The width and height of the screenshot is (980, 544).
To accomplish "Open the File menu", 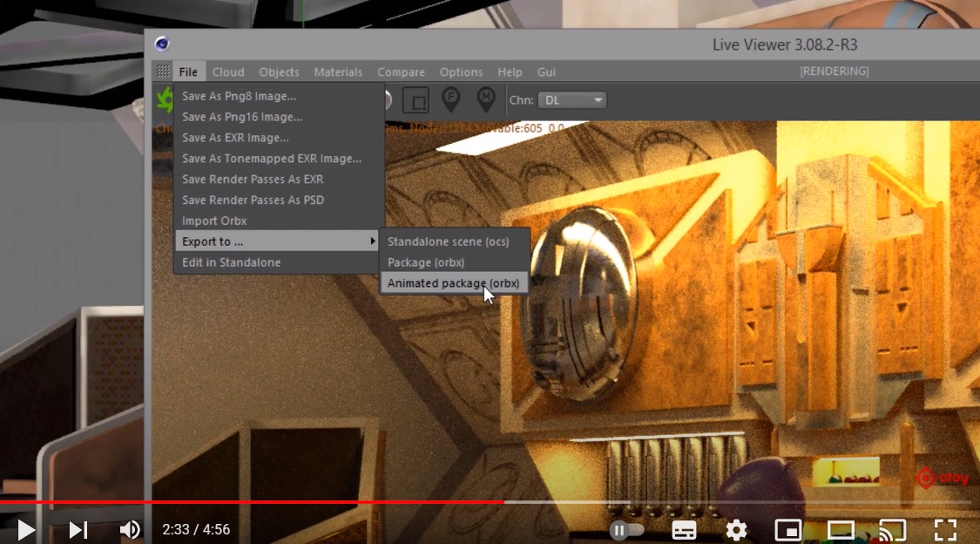I will 188,71.
